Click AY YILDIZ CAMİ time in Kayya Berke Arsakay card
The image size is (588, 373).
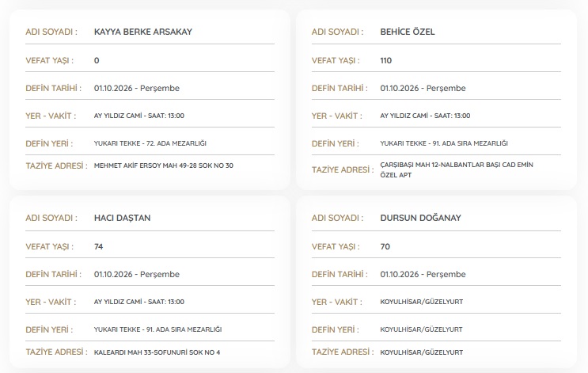(x=138, y=116)
